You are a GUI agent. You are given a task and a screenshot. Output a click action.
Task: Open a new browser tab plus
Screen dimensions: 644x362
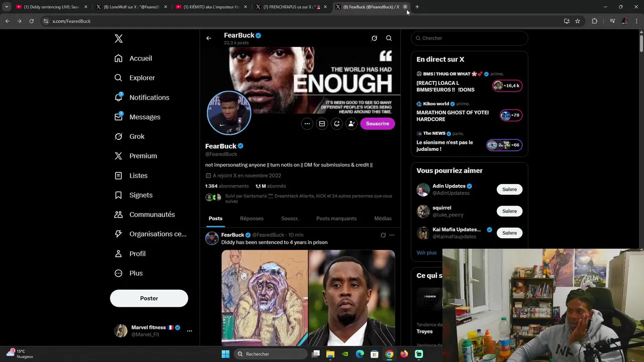pyautogui.click(x=417, y=7)
